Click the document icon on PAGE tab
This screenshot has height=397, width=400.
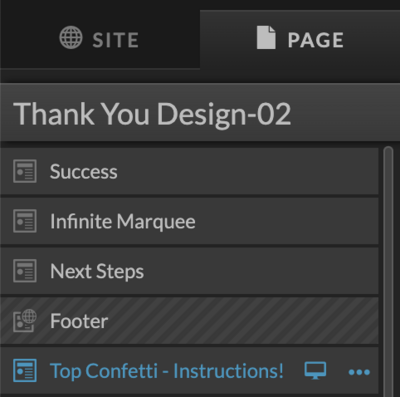266,38
